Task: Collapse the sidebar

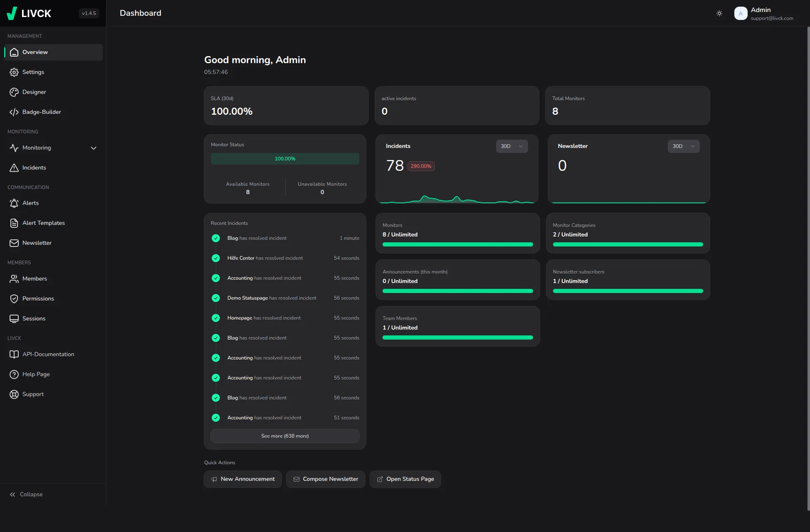Action: click(x=26, y=495)
